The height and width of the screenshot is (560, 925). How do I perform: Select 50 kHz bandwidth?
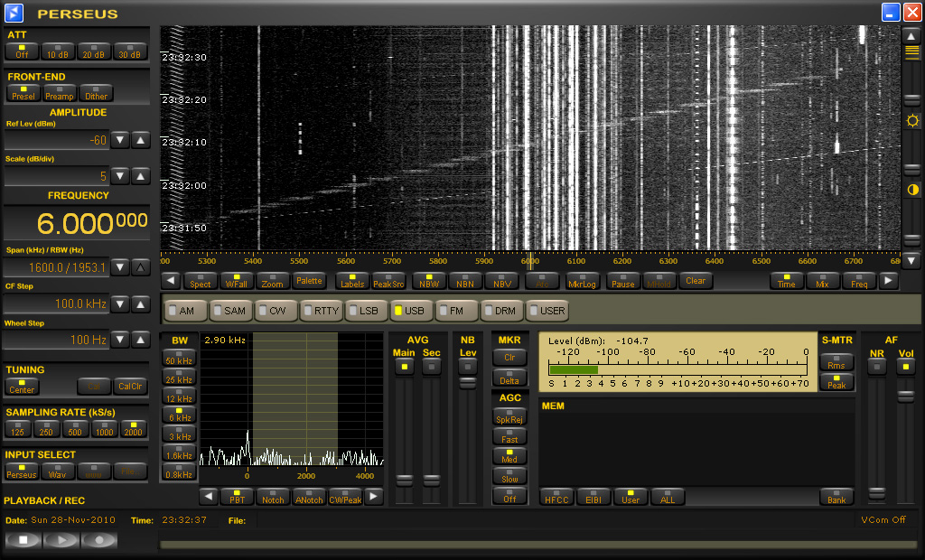pos(179,359)
